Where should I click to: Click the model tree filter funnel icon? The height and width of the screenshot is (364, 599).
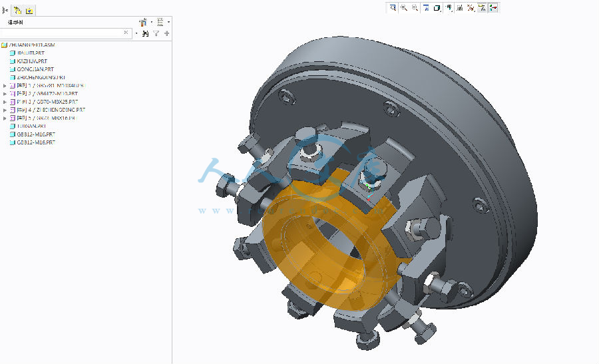click(156, 33)
